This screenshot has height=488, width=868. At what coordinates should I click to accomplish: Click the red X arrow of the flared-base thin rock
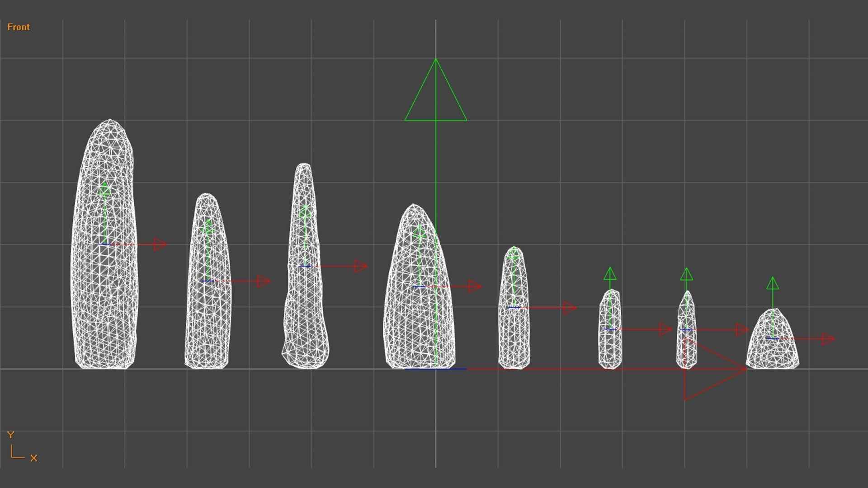pos(361,266)
